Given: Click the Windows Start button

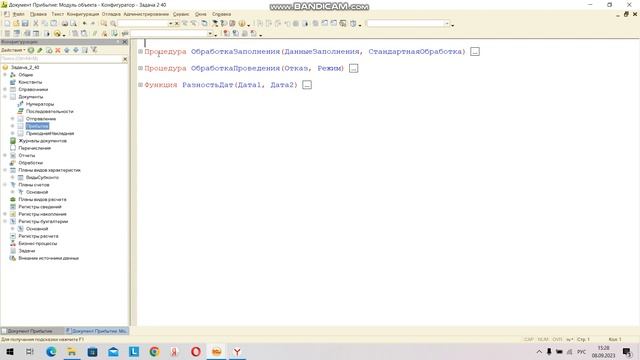Looking at the screenshot, I should coord(10,351).
